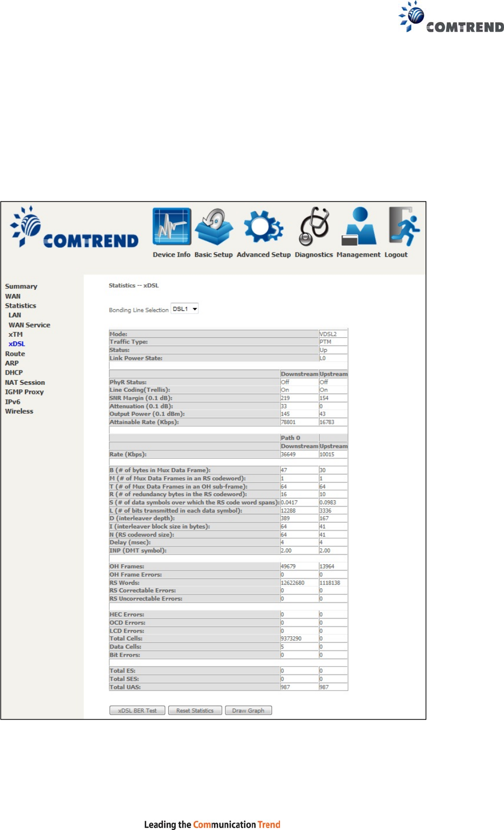The image size is (504, 830).
Task: Click the Mode value VDSL2
Action: click(328, 334)
